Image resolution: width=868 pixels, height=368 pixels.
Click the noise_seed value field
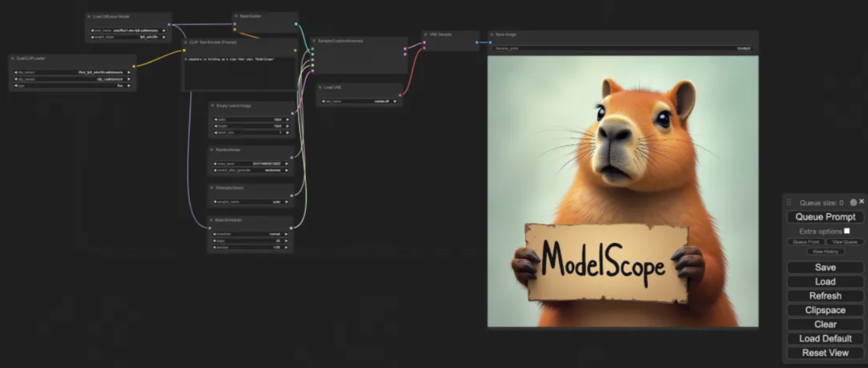coord(252,163)
